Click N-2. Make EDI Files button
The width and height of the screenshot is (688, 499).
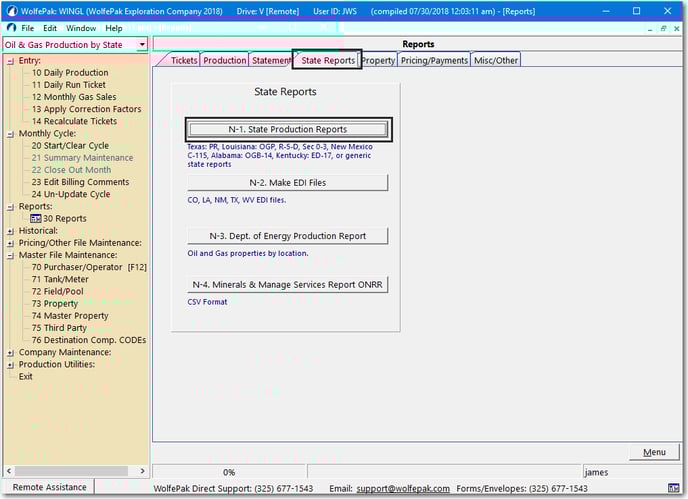[x=288, y=183]
